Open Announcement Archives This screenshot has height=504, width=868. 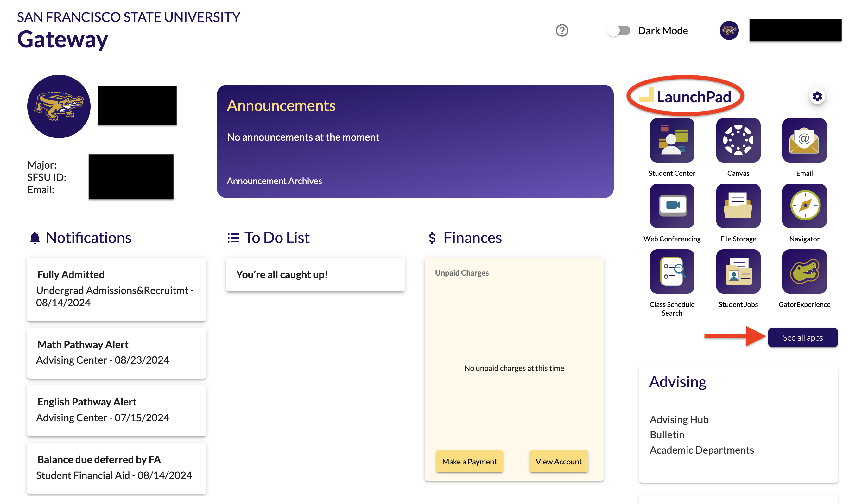tap(274, 181)
